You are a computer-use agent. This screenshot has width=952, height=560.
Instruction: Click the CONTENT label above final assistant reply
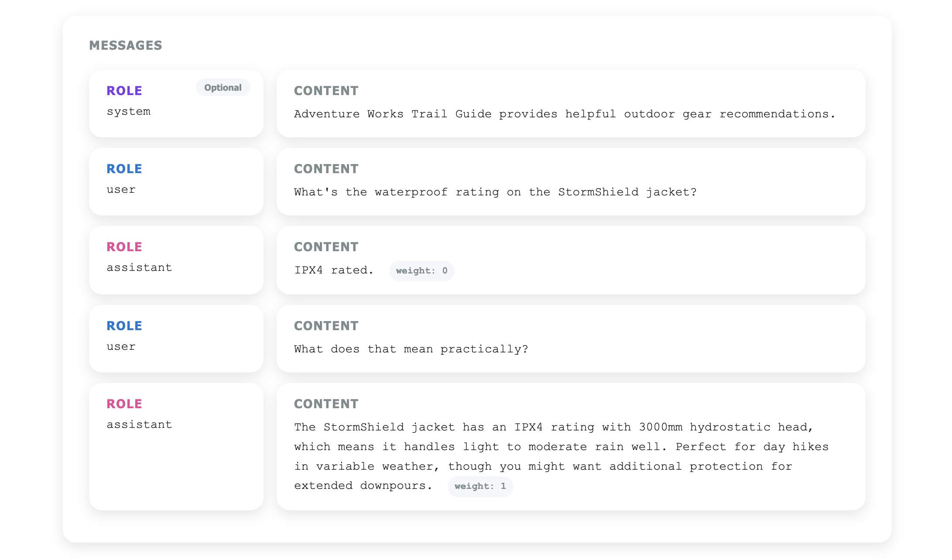(x=326, y=404)
